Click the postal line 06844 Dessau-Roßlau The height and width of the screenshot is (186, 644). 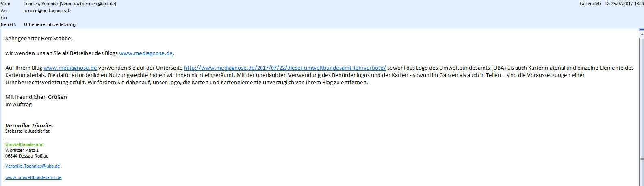point(27,156)
